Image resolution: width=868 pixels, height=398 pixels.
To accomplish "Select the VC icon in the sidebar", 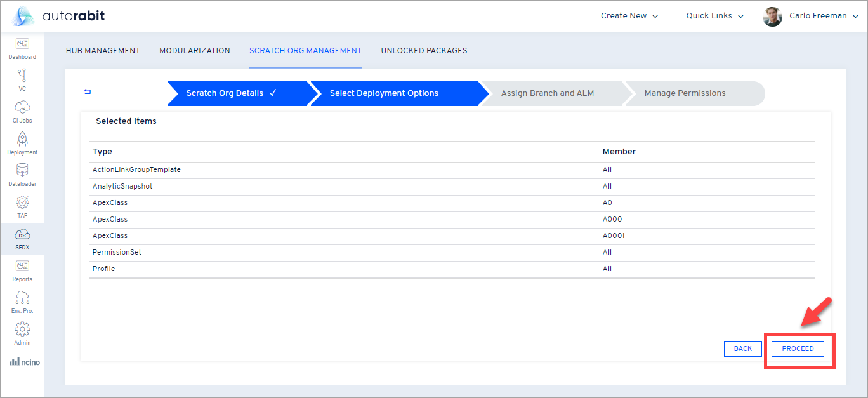I will click(x=22, y=79).
